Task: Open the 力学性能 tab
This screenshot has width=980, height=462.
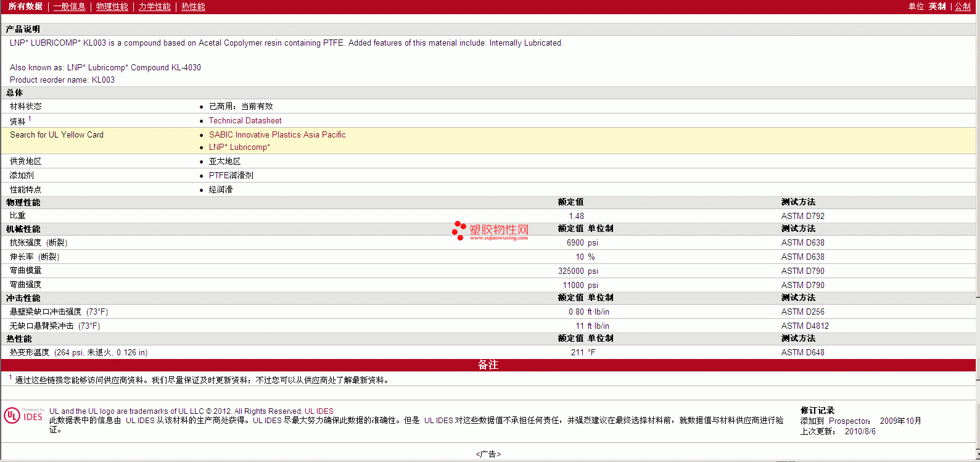Action: point(154,6)
